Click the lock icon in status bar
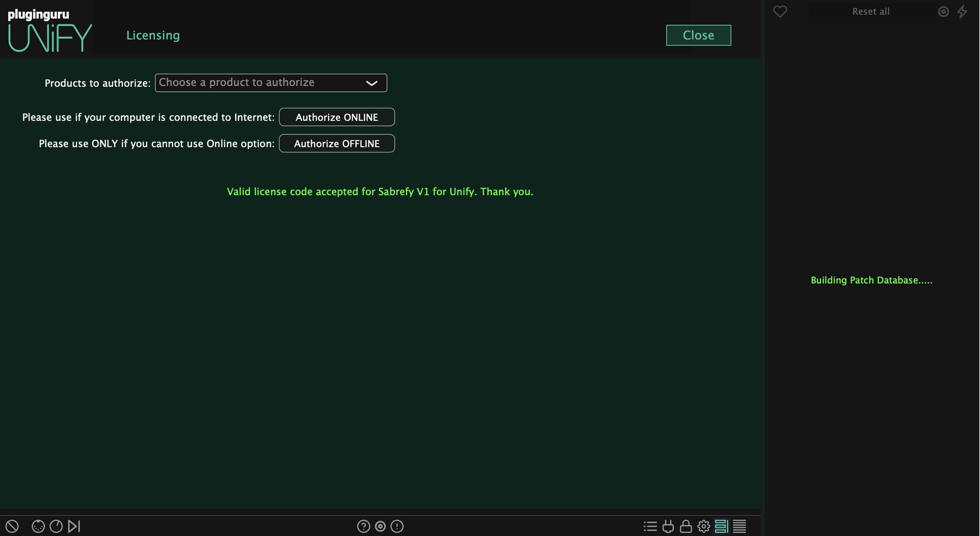Viewport: 980px width, 536px height. (686, 526)
